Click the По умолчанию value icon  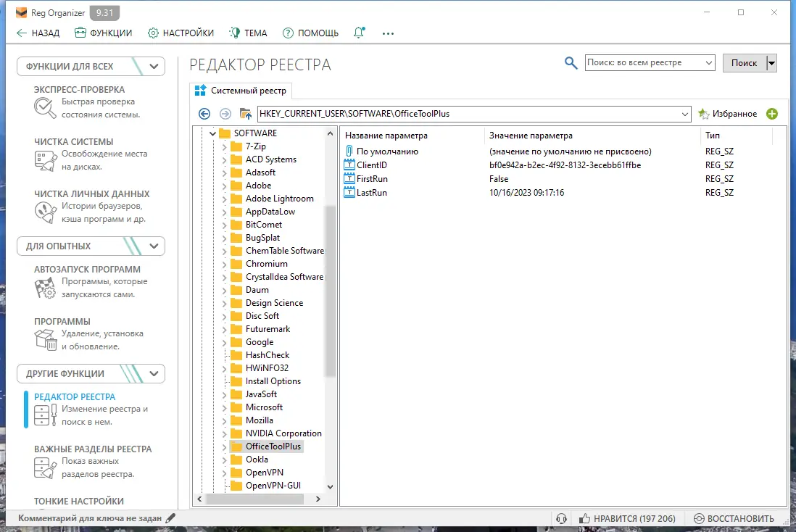click(349, 151)
